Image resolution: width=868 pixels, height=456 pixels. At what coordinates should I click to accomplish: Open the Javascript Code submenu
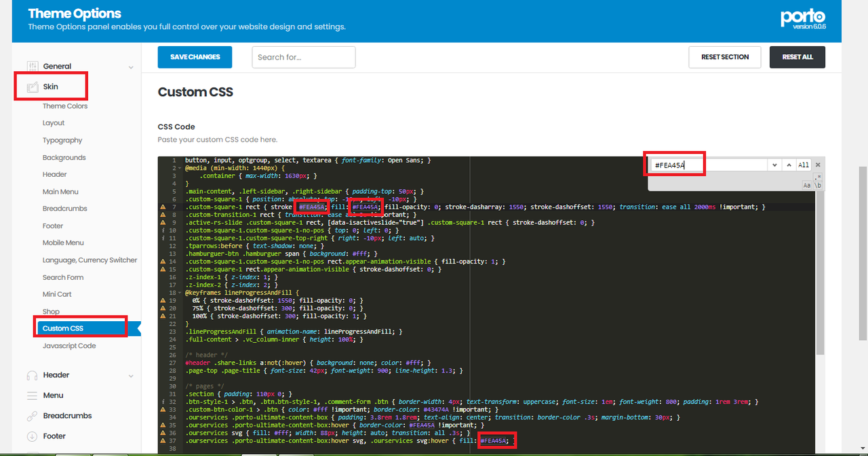[x=69, y=346]
